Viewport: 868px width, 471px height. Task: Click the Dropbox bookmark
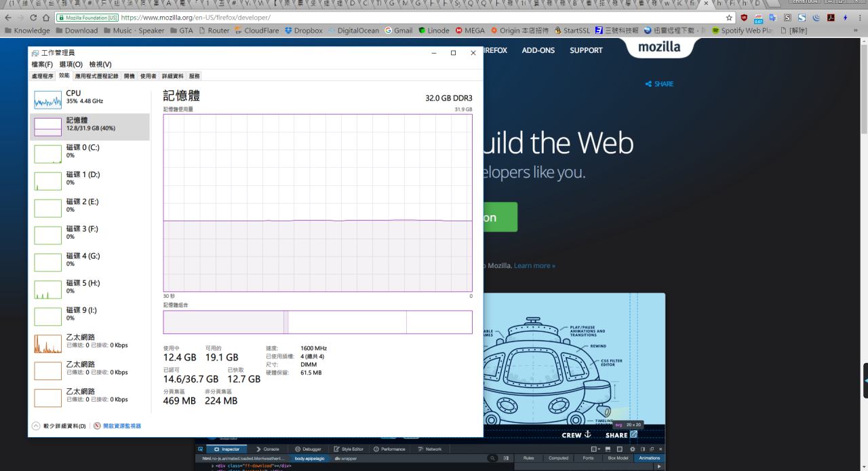pyautogui.click(x=304, y=31)
